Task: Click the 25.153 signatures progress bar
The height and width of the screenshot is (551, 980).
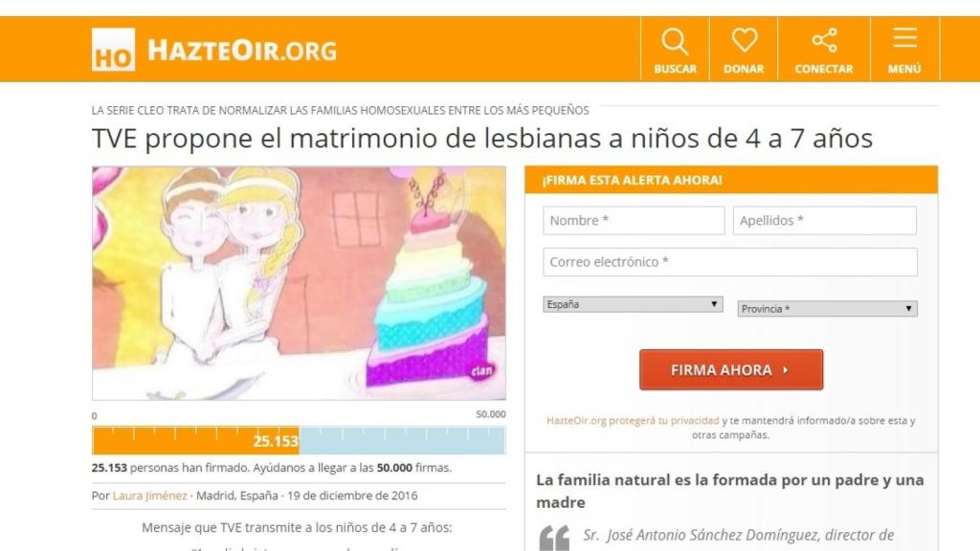Action: click(299, 440)
